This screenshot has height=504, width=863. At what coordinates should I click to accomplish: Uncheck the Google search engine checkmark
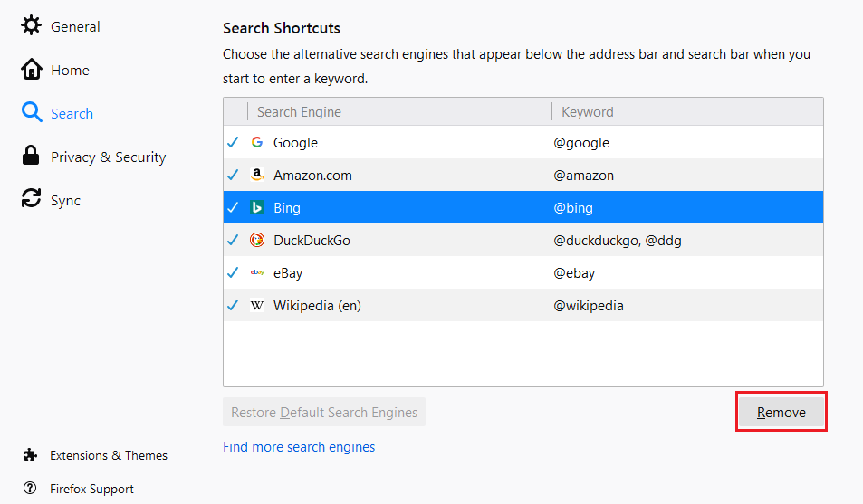(x=234, y=142)
